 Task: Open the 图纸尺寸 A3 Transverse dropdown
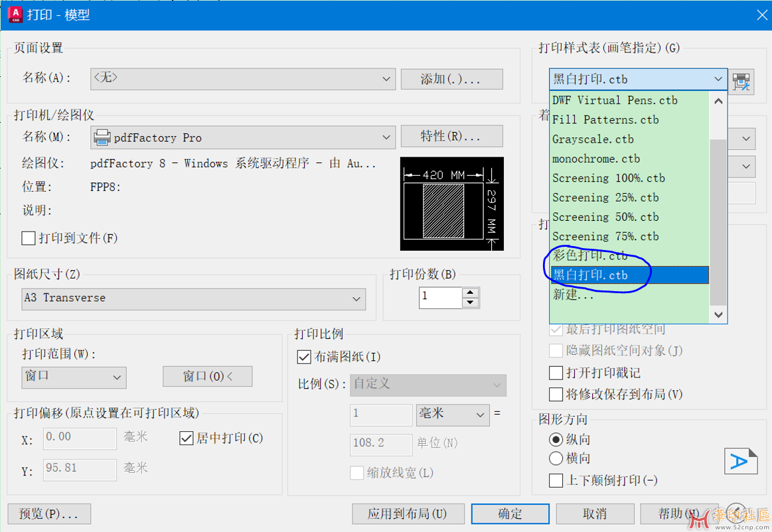193,299
